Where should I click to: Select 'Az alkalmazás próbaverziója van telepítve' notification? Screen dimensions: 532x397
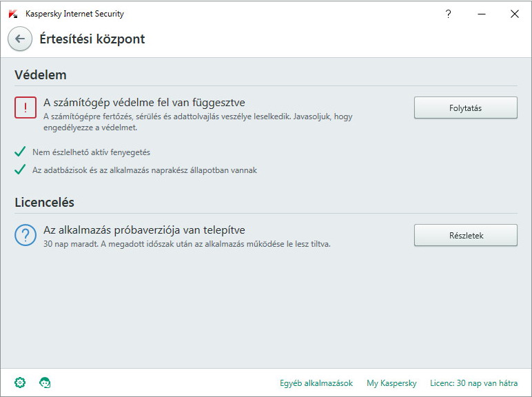pos(144,230)
